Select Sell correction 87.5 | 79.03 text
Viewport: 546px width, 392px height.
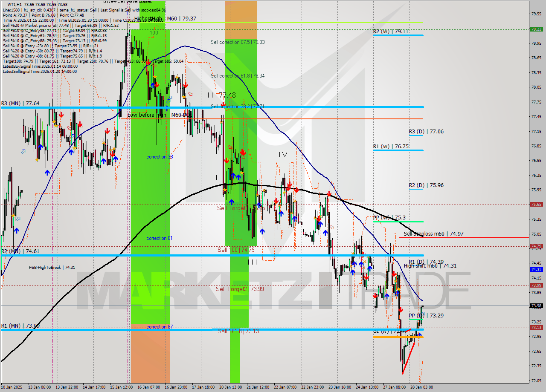pyautogui.click(x=238, y=42)
